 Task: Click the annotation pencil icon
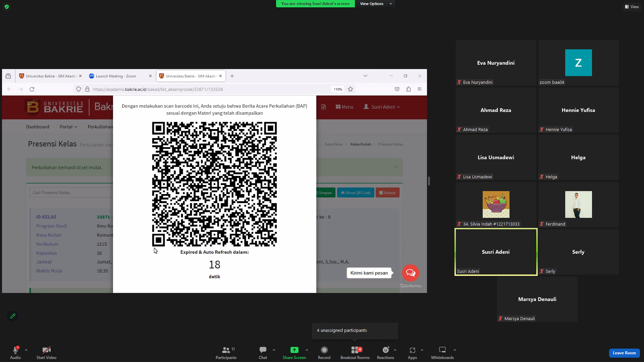coord(13,316)
